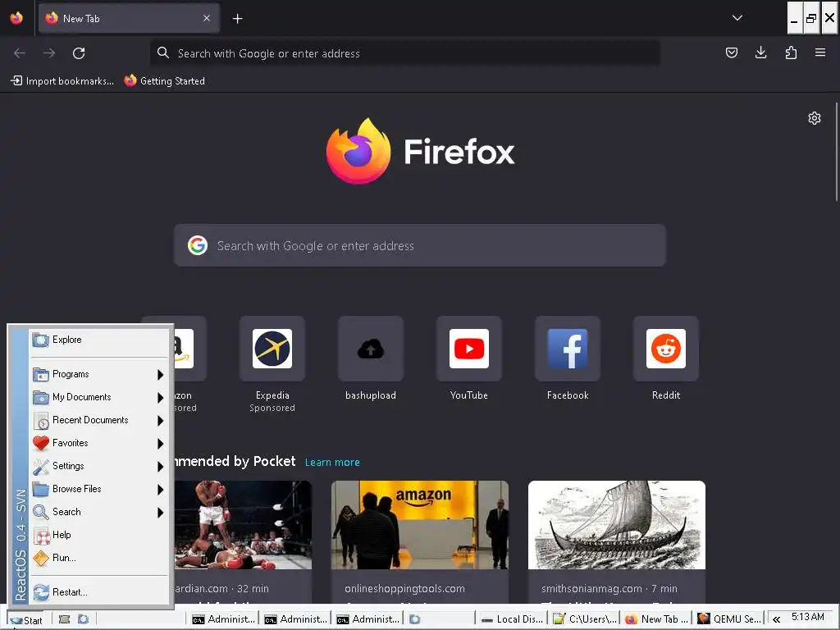Choose Restart... in the Start menu
Screen dimensions: 840x630
(x=99, y=592)
